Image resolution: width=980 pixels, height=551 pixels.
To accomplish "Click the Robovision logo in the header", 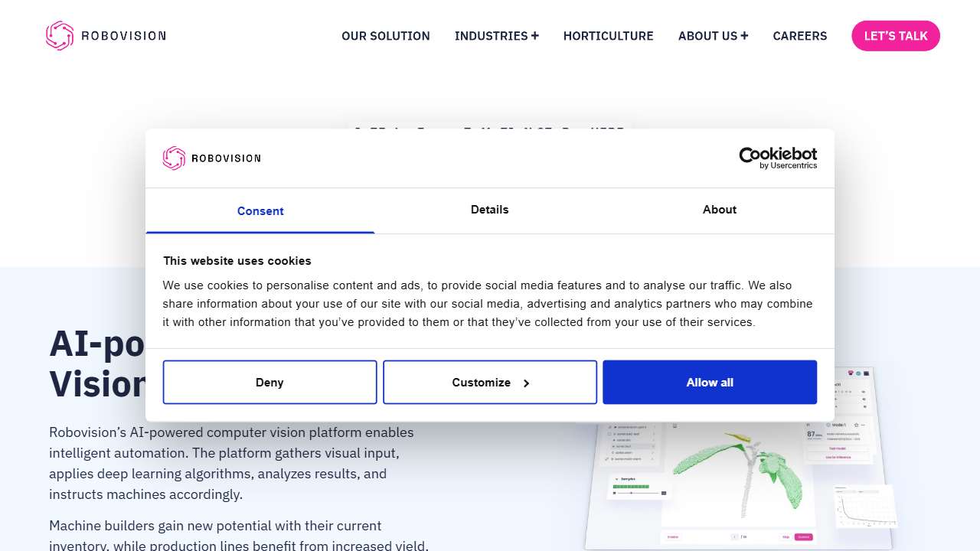I will coord(106,36).
